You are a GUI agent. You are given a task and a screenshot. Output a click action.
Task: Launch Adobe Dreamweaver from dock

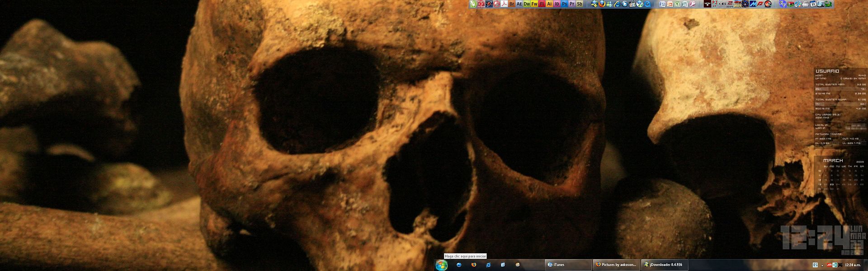tap(527, 4)
